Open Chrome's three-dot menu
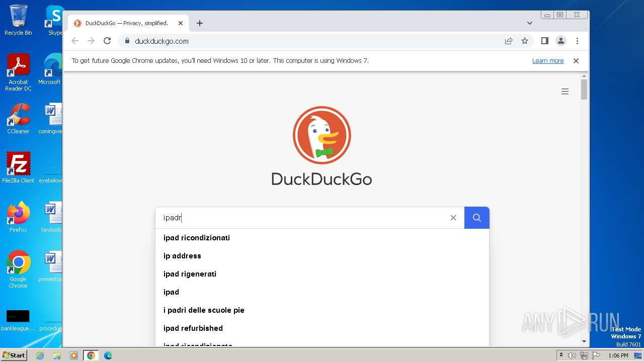Image resolution: width=644 pixels, height=362 pixels. pos(577,41)
